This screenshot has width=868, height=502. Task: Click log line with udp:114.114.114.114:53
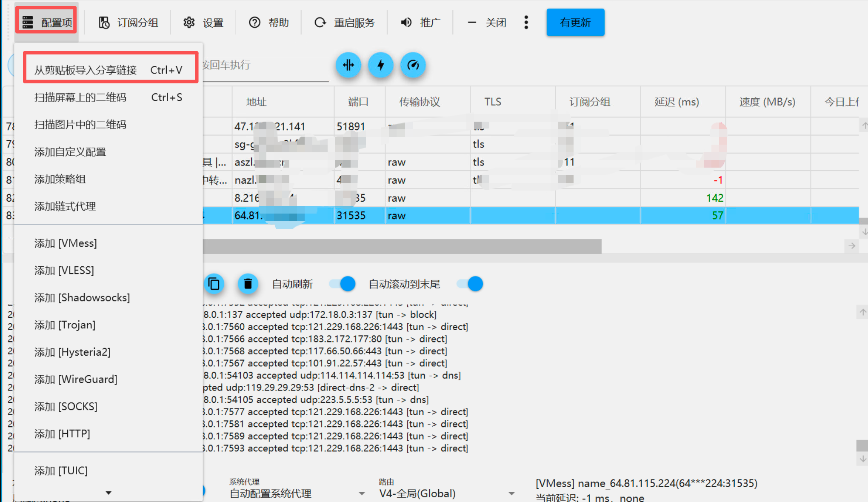coord(332,375)
